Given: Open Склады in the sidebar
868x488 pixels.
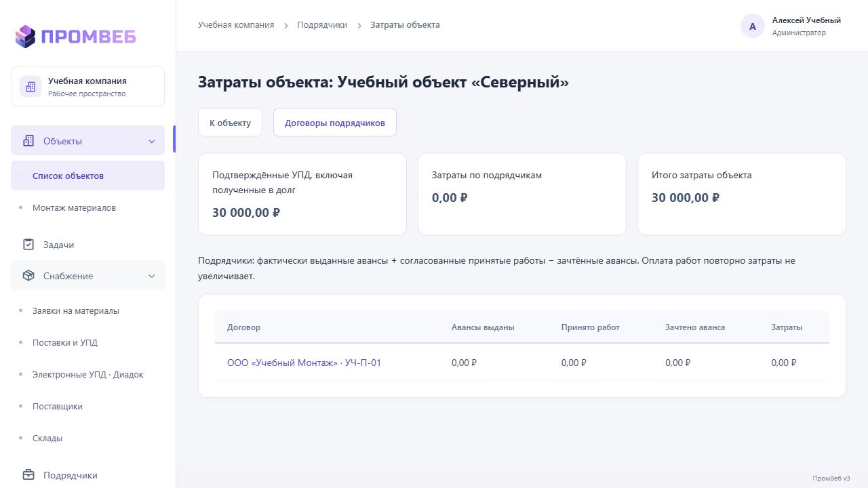Looking at the screenshot, I should point(87,438).
